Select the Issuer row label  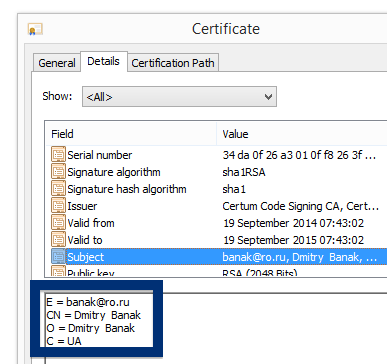click(82, 206)
